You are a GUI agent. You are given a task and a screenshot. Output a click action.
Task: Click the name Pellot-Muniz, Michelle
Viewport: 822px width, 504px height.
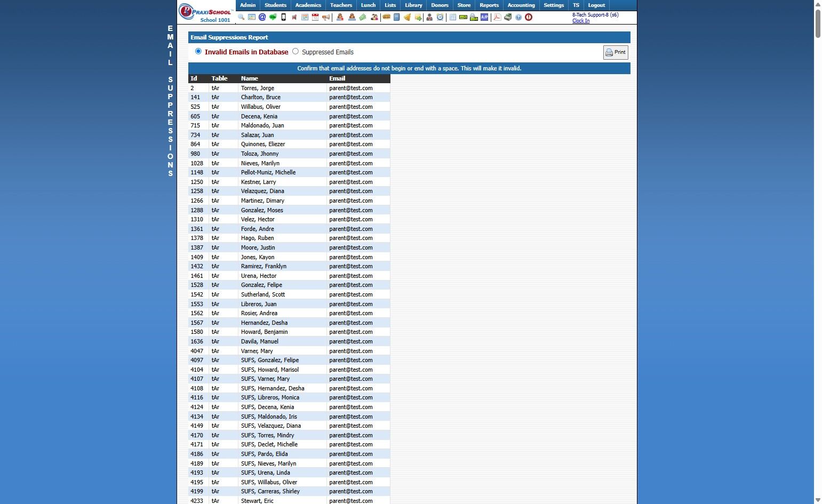[x=268, y=173]
